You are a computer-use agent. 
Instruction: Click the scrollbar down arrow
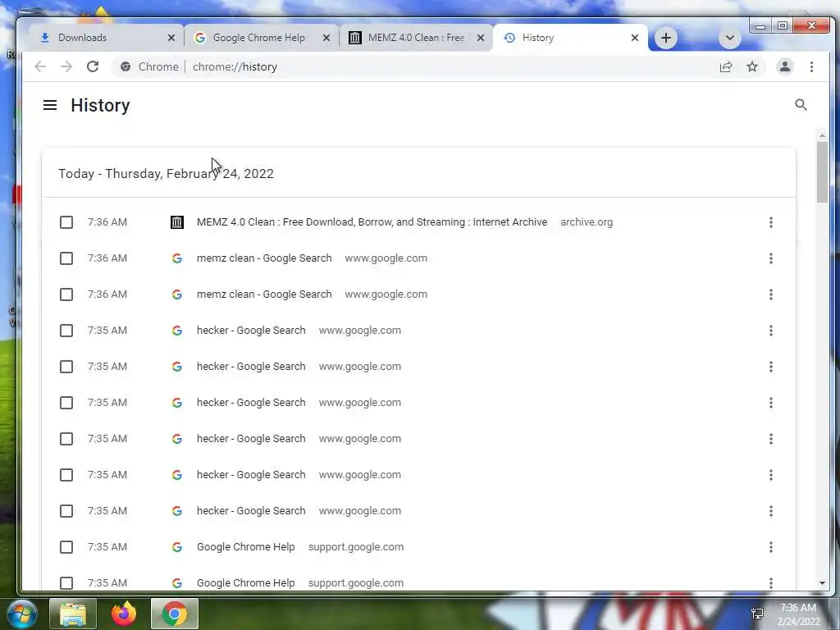822,583
